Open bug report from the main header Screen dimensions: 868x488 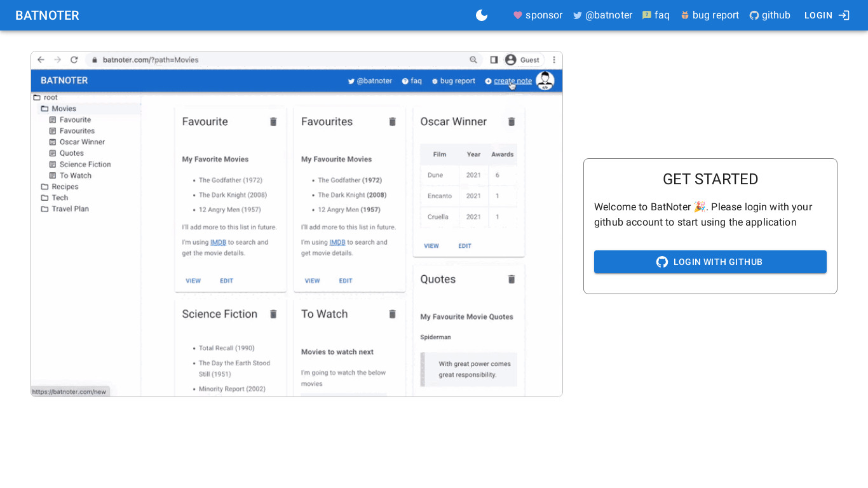pyautogui.click(x=709, y=15)
